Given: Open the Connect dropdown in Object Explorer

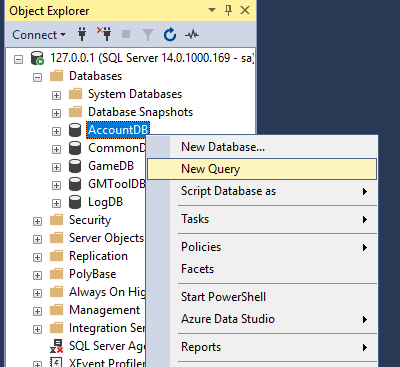Looking at the screenshot, I should point(39,35).
